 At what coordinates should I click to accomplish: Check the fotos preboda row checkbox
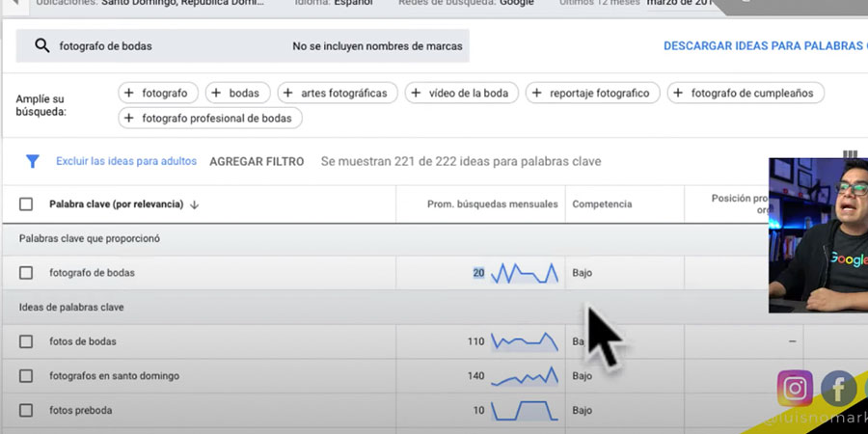tap(26, 410)
